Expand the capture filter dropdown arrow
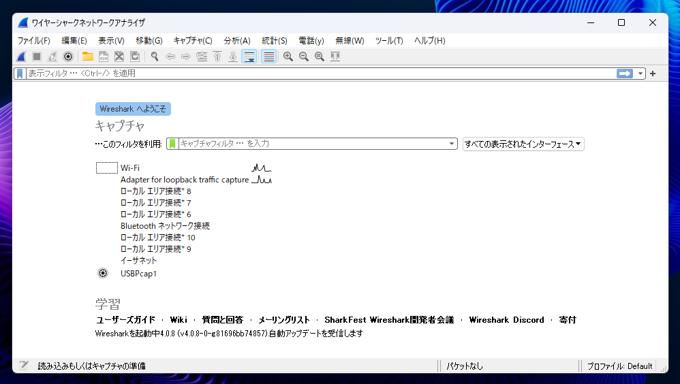The width and height of the screenshot is (680, 384). coord(451,144)
